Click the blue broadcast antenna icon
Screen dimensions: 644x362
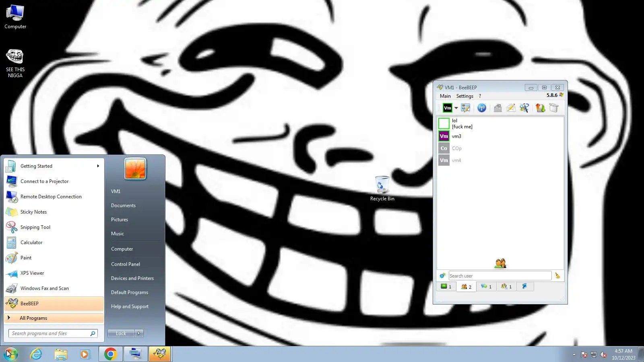click(482, 108)
